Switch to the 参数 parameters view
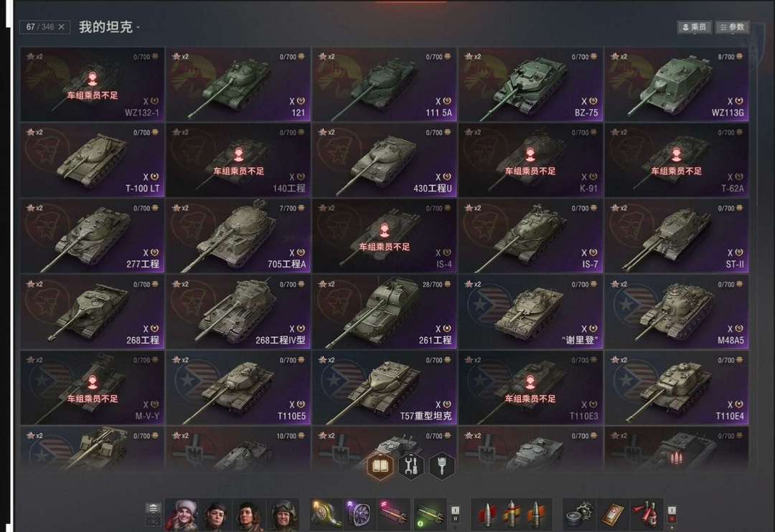775x532 pixels. pyautogui.click(x=733, y=27)
